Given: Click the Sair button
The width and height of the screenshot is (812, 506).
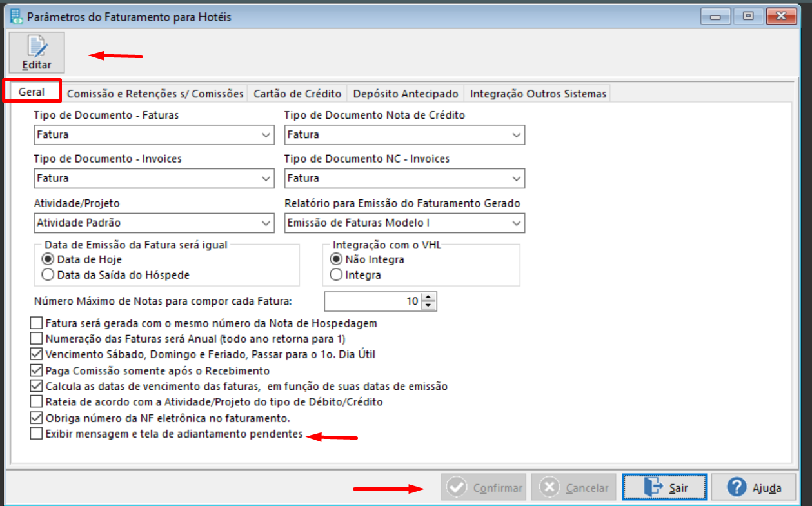Looking at the screenshot, I should pos(664,488).
